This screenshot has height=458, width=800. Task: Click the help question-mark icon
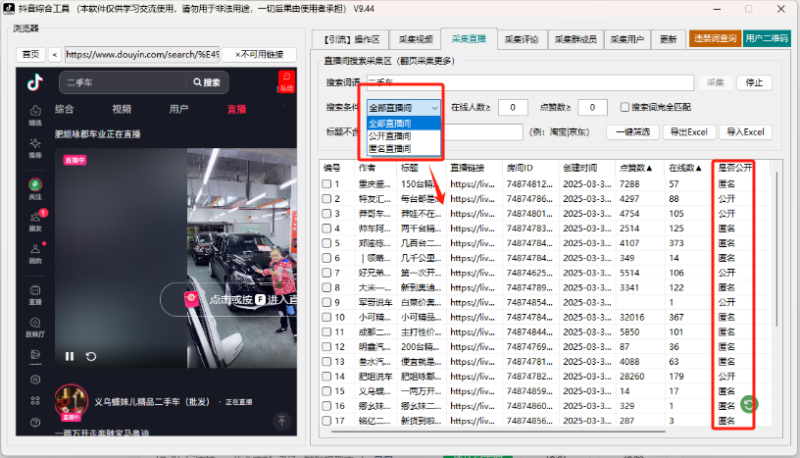pos(35,422)
